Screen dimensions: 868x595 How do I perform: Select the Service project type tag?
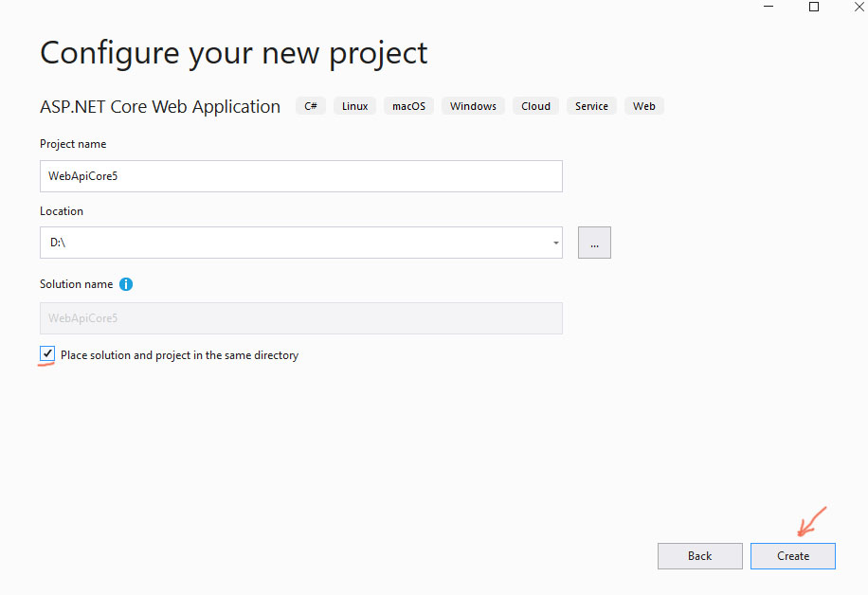[591, 106]
